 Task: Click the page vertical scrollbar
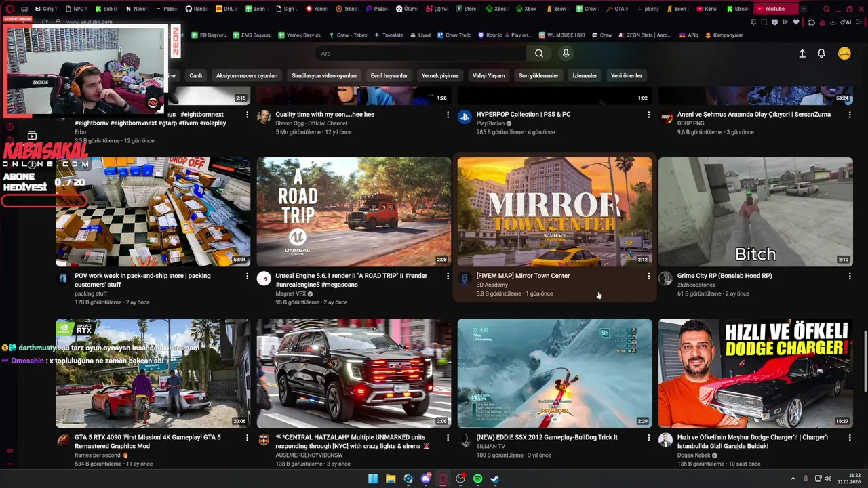(x=865, y=361)
